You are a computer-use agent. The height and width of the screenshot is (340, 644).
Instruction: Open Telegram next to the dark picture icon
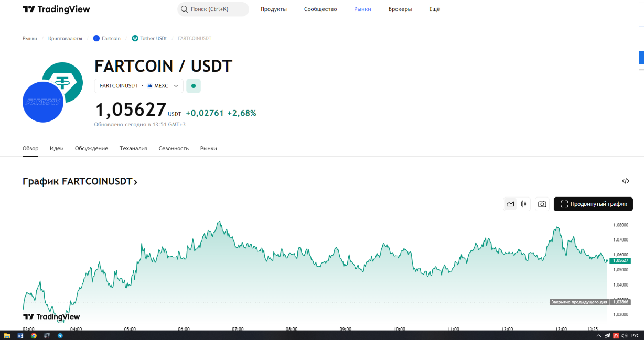pos(60,335)
